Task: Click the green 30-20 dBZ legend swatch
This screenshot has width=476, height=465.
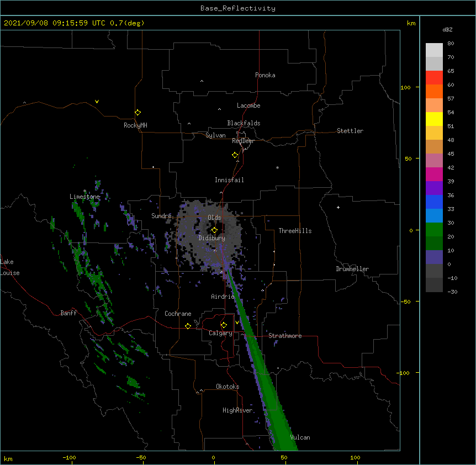Action: (434, 230)
